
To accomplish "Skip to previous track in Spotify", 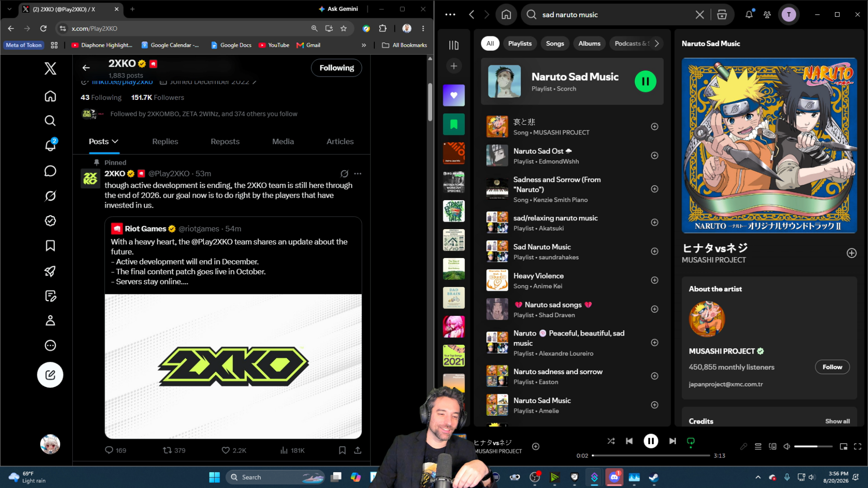I will click(629, 441).
